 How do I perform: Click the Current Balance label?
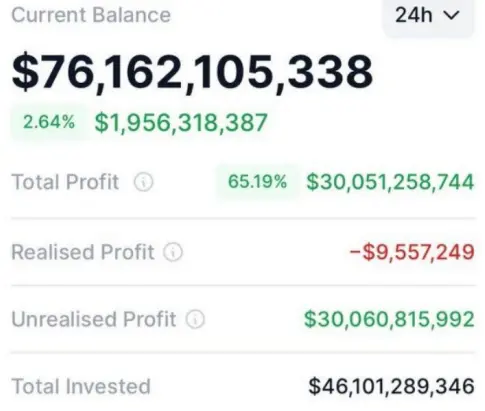(91, 15)
